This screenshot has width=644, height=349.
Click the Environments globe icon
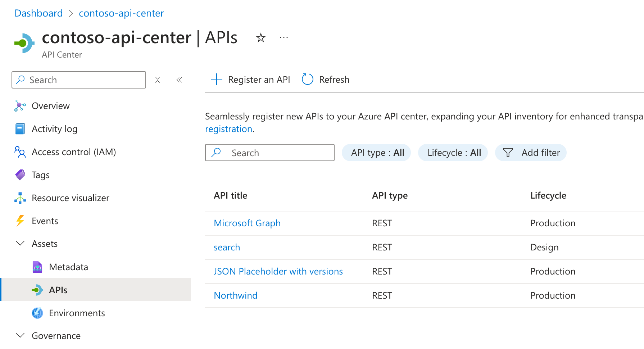pos(37,313)
